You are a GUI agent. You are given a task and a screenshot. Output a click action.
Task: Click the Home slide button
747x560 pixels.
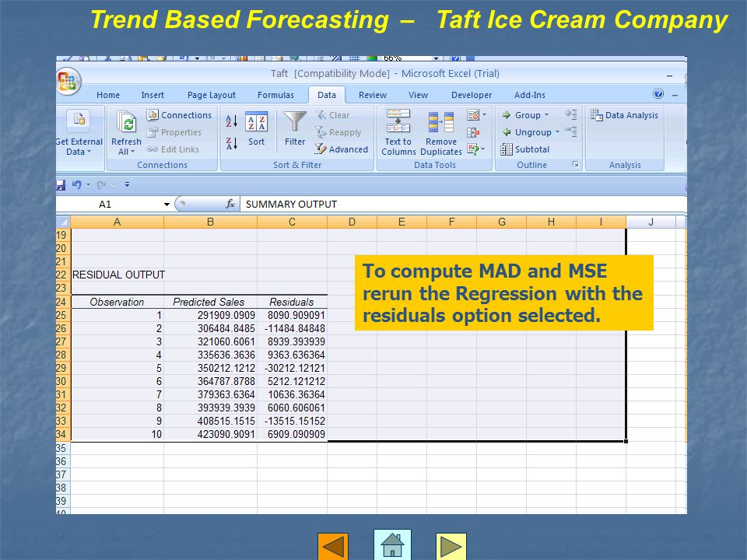click(392, 544)
